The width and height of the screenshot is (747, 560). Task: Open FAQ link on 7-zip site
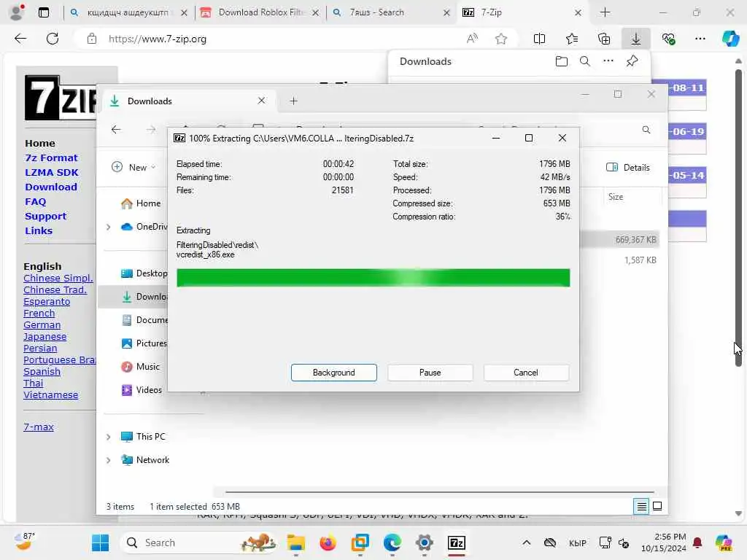click(36, 201)
